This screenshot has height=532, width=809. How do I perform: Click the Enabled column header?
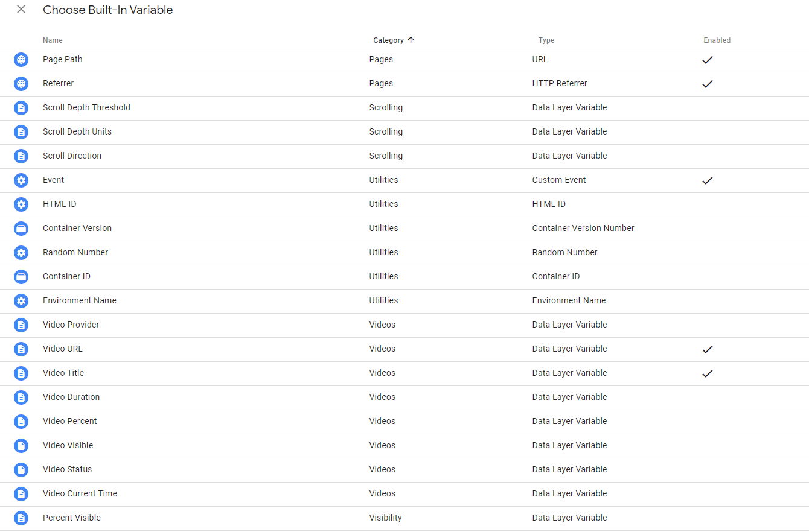[x=717, y=40]
